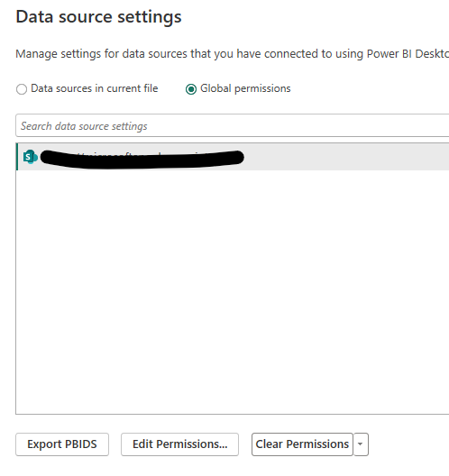Click the Export PBIDS button
The width and height of the screenshot is (449, 476).
click(x=62, y=444)
